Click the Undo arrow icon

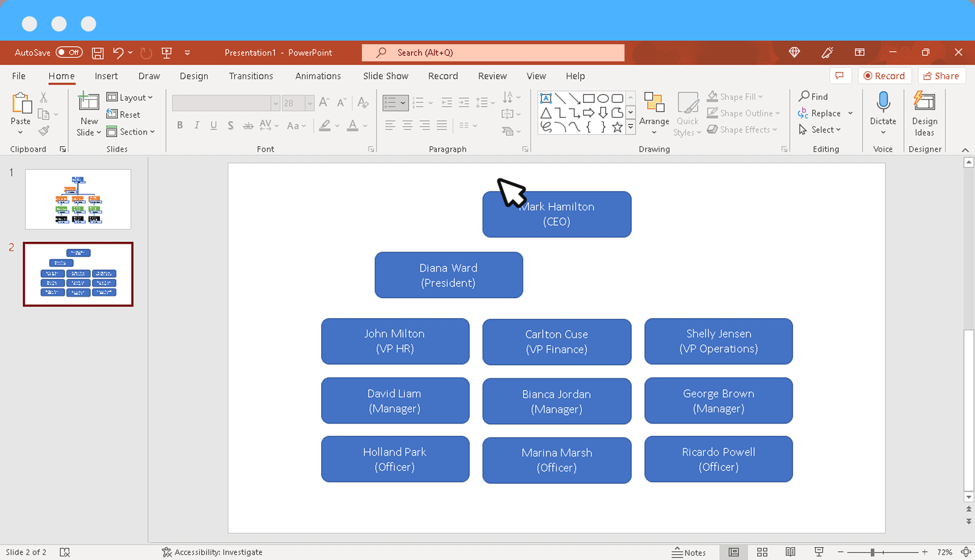[x=118, y=53]
